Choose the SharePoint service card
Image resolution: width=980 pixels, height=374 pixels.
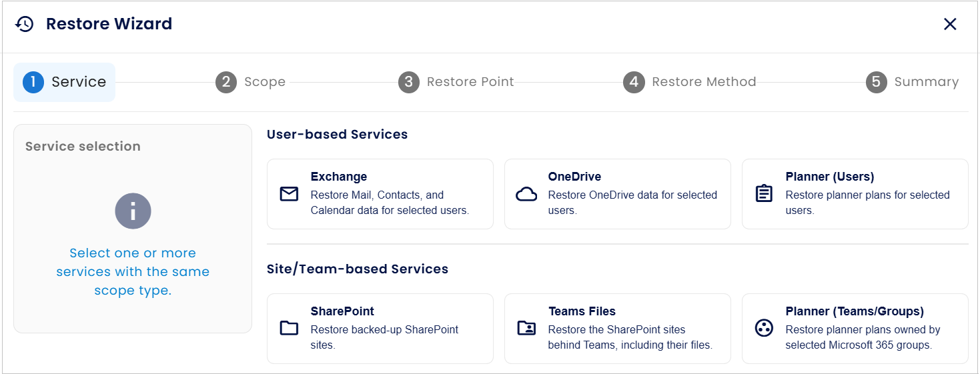380,329
